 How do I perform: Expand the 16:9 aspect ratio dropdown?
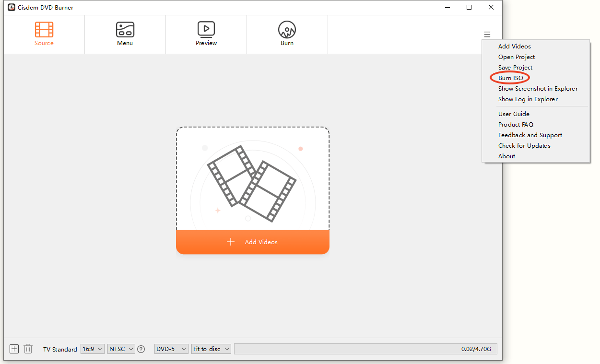93,349
